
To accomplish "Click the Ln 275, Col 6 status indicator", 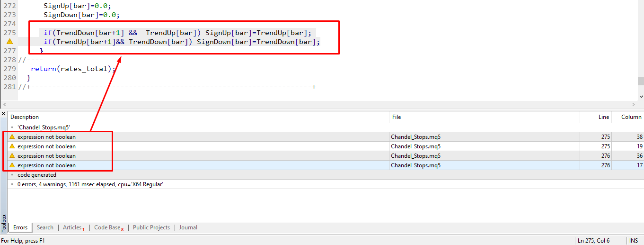I will tap(594, 241).
